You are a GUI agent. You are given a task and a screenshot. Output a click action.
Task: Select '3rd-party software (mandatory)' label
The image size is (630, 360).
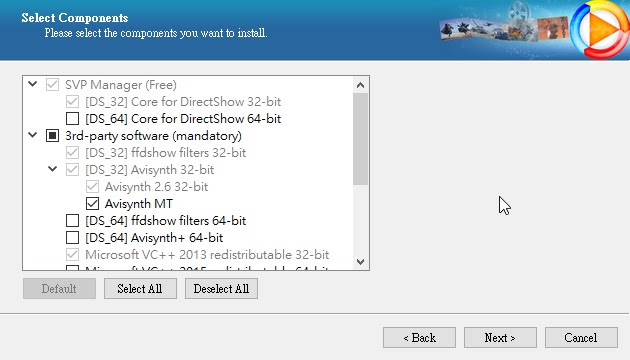click(x=153, y=136)
